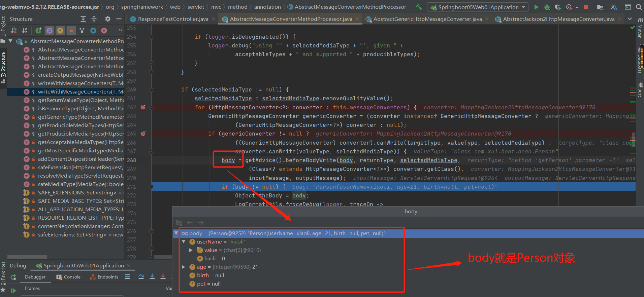Click the annotation breadcrumb
The width and height of the screenshot is (644, 297).
point(267,7)
